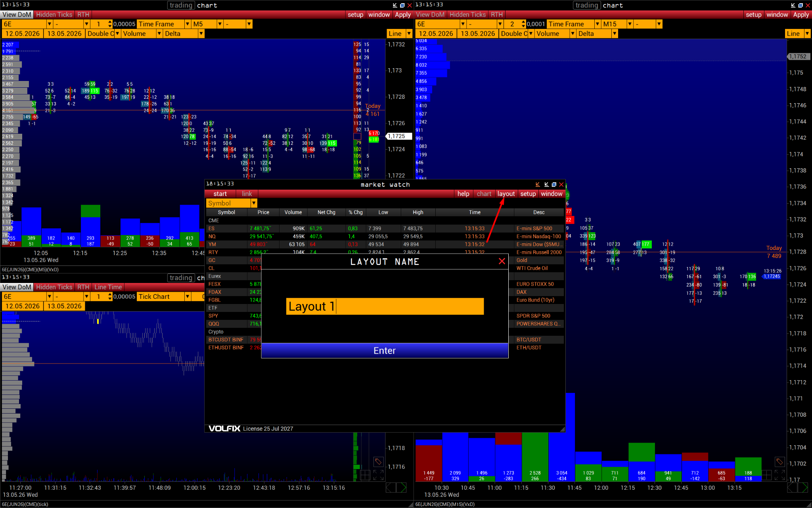Click the Price column header in market watch
This screenshot has width=812, height=508.
pyautogui.click(x=263, y=212)
